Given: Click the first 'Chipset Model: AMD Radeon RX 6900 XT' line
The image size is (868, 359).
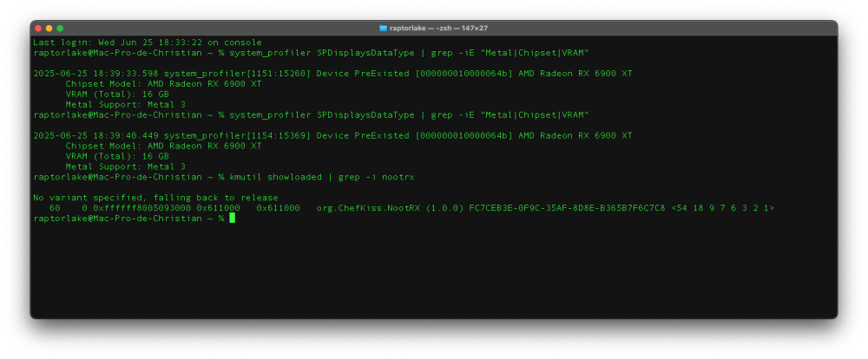Looking at the screenshot, I should click(x=163, y=84).
